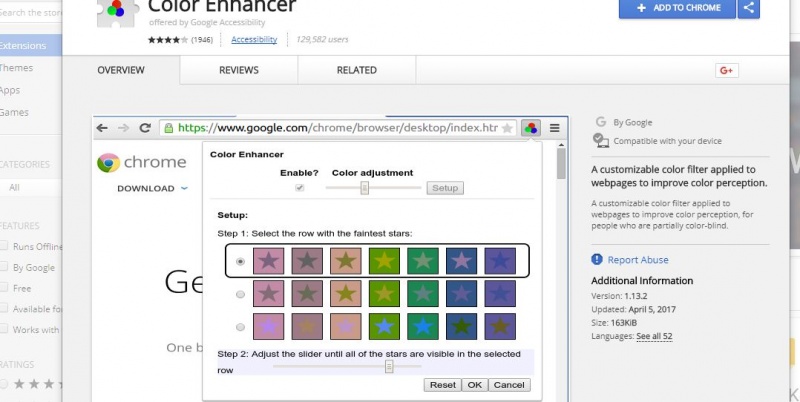Click the star rating under Color Enhancer title

click(x=168, y=40)
